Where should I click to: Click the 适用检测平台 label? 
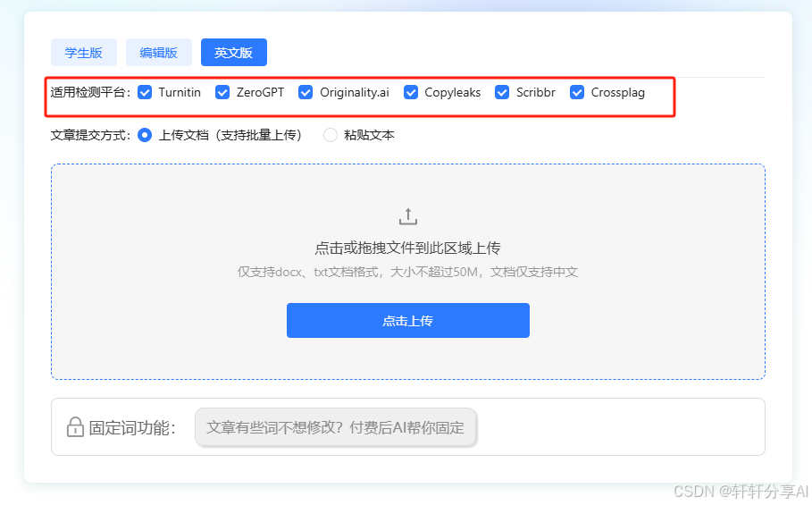tap(90, 93)
